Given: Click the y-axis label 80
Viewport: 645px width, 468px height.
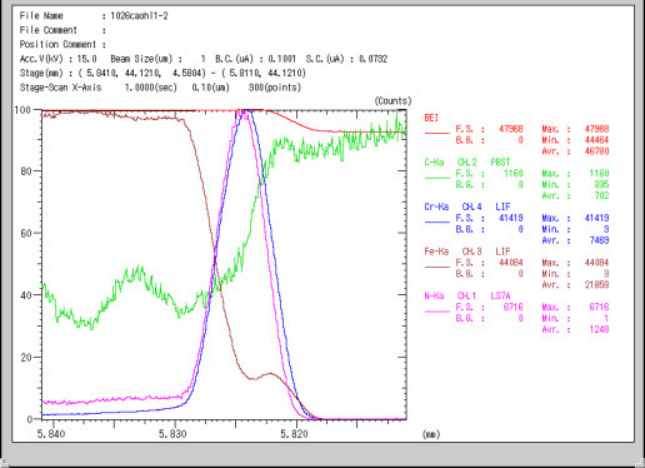Looking at the screenshot, I should 26,171.
